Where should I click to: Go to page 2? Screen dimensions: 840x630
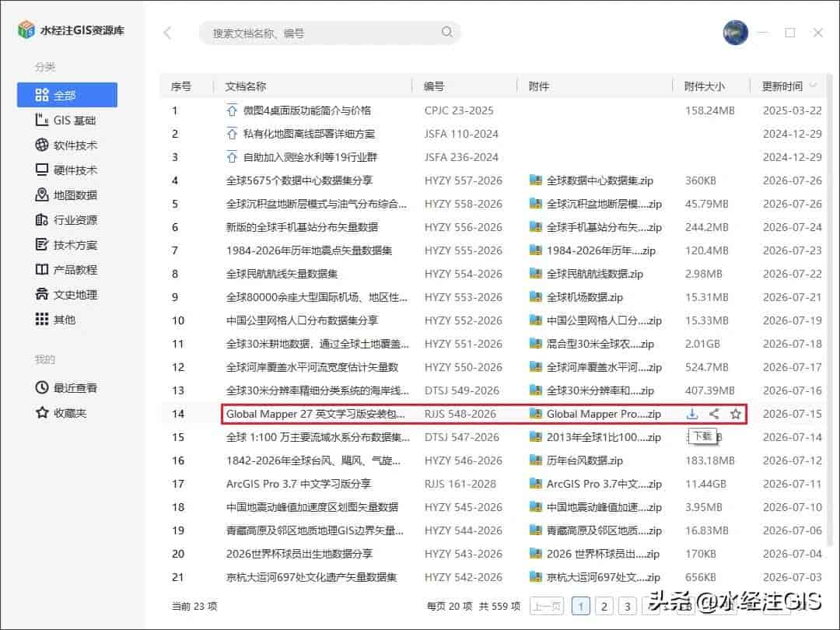pyautogui.click(x=604, y=606)
